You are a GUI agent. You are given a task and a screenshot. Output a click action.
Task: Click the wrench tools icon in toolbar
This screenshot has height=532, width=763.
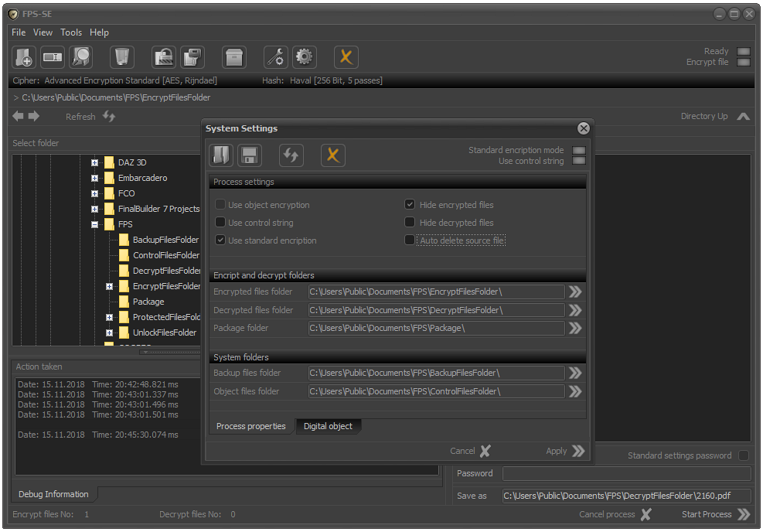point(276,56)
